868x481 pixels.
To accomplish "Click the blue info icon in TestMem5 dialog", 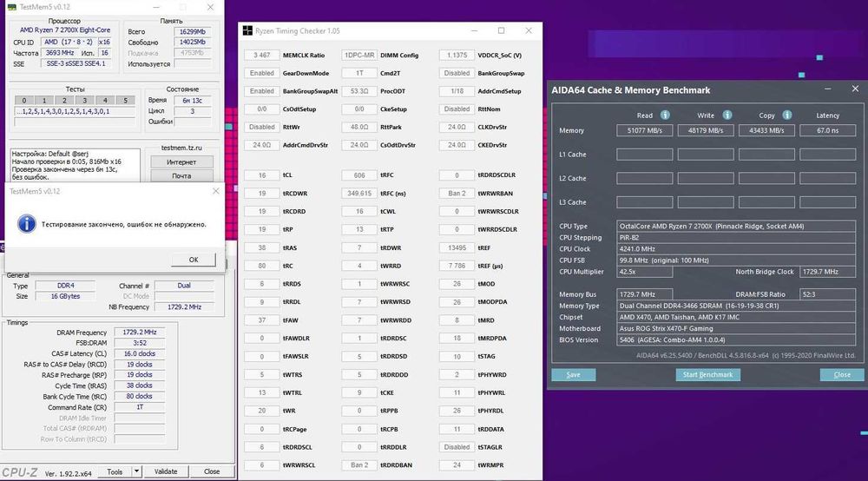I will click(27, 224).
